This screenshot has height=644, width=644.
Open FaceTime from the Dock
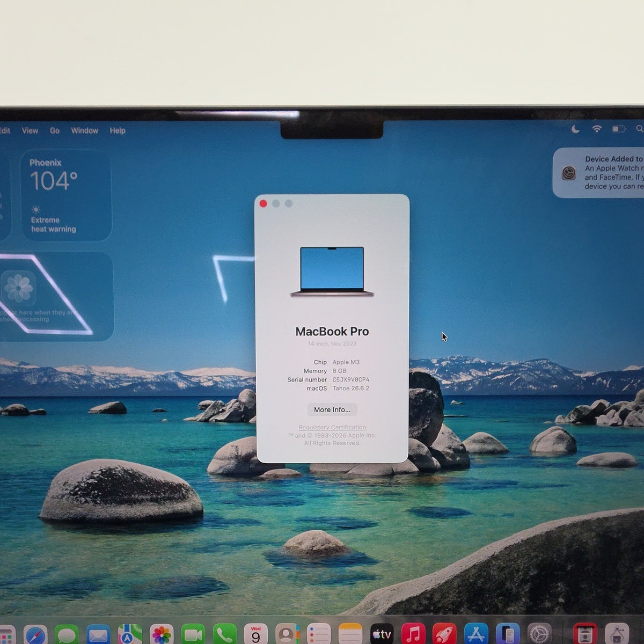tap(193, 635)
